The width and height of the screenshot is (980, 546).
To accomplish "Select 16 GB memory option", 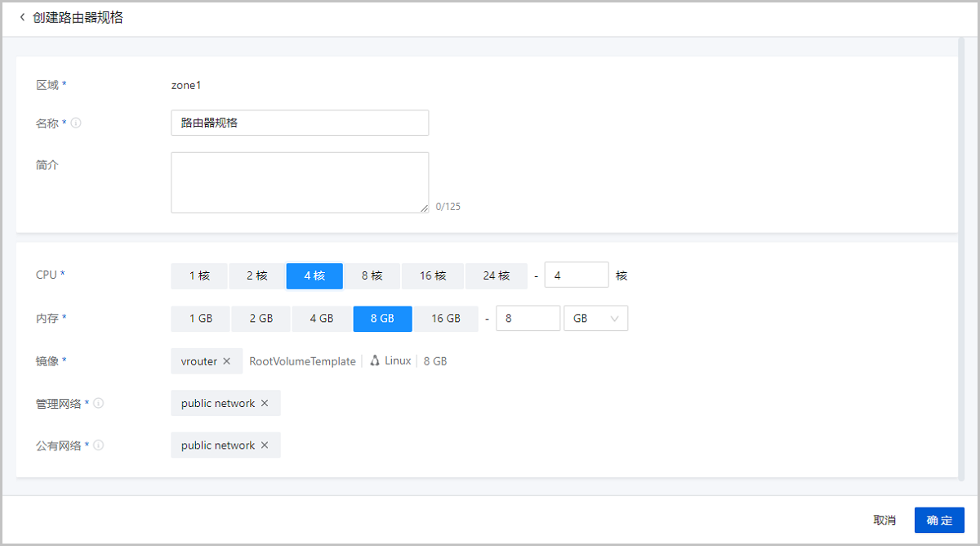I will [447, 318].
